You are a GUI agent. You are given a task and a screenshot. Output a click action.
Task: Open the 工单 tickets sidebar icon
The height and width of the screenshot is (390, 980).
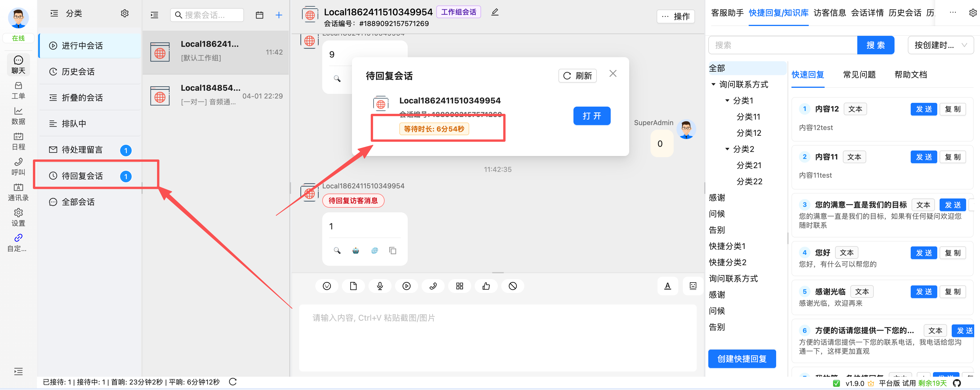tap(18, 90)
